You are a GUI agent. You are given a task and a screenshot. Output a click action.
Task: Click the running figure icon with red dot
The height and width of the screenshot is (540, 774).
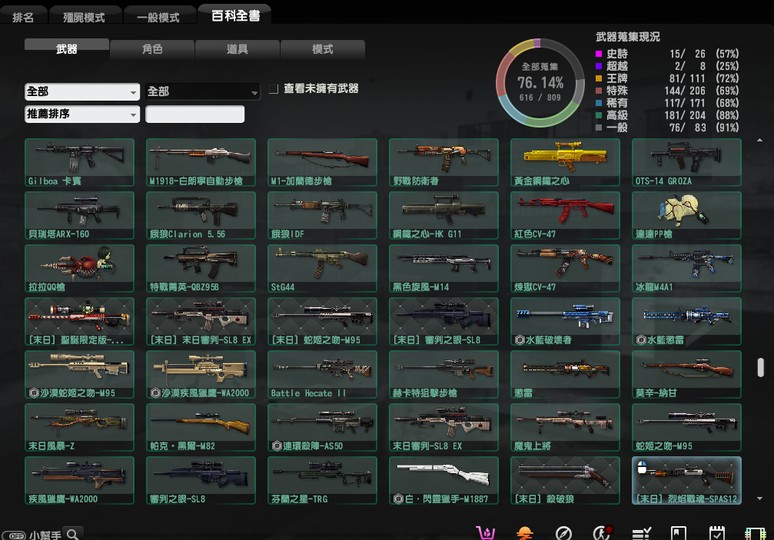(x=601, y=532)
